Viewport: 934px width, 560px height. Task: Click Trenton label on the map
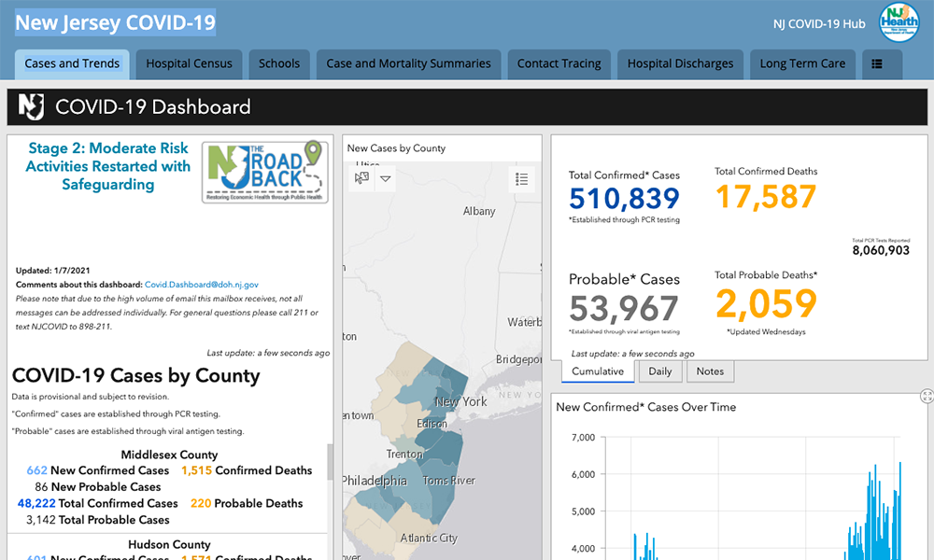pos(404,455)
